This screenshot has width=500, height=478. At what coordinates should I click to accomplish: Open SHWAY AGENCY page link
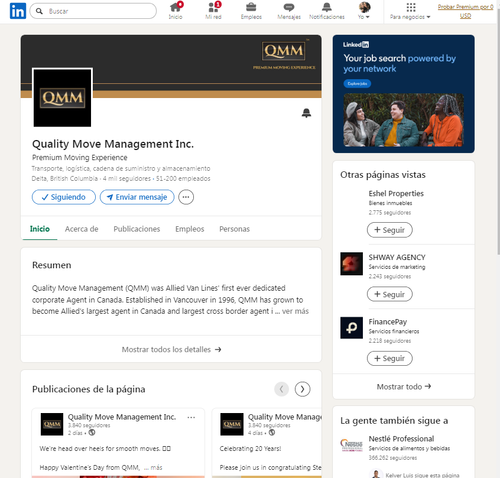[397, 257]
